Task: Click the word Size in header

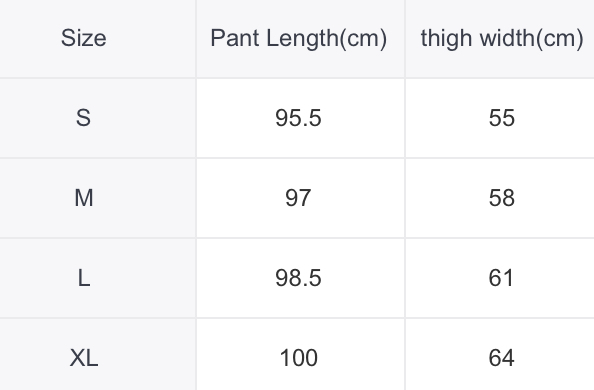Action: point(84,38)
